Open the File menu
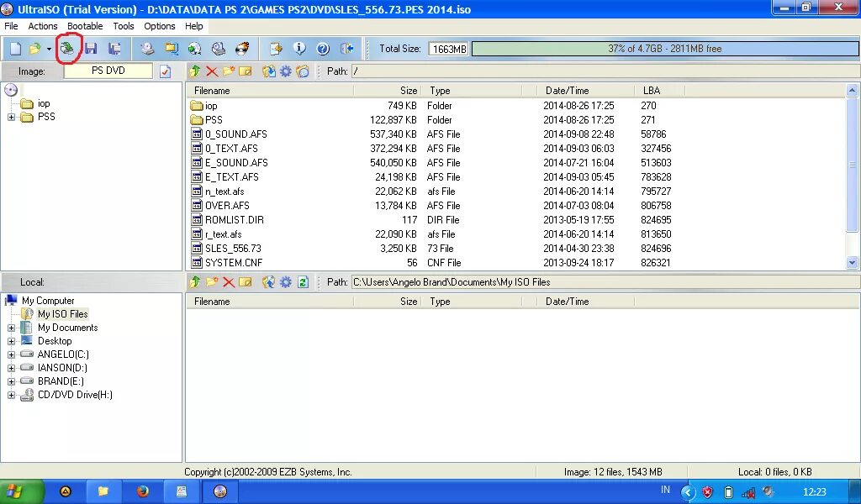The width and height of the screenshot is (861, 504). tap(11, 26)
